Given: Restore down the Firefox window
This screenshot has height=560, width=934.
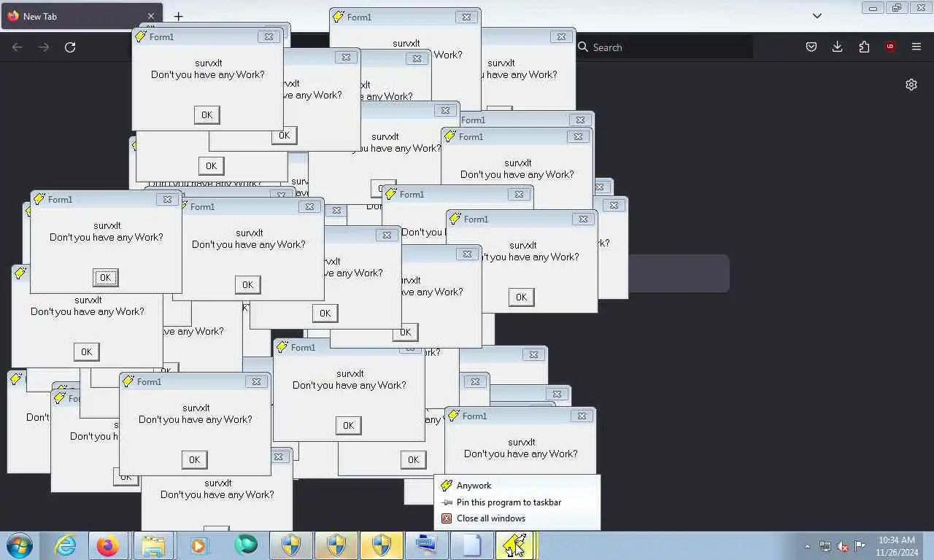Looking at the screenshot, I should (897, 7).
